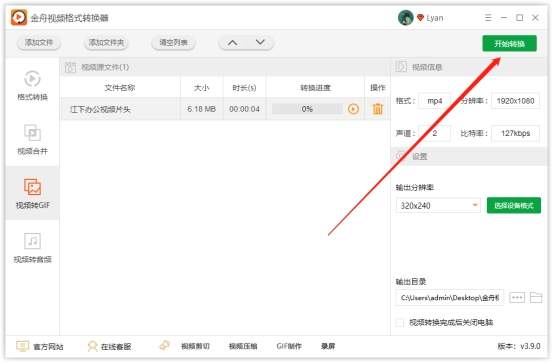The height and width of the screenshot is (364, 553).
Task: Delete the file with the trash icon
Action: tap(378, 109)
